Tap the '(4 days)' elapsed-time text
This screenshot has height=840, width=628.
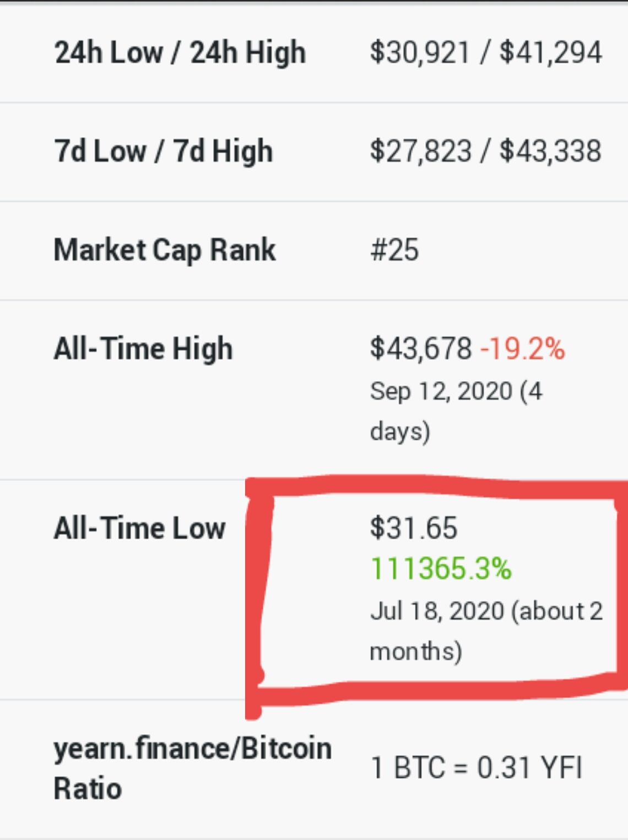coord(400,431)
